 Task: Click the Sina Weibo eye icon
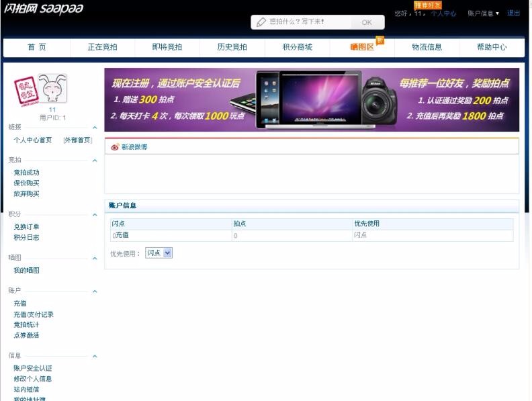tap(115, 147)
